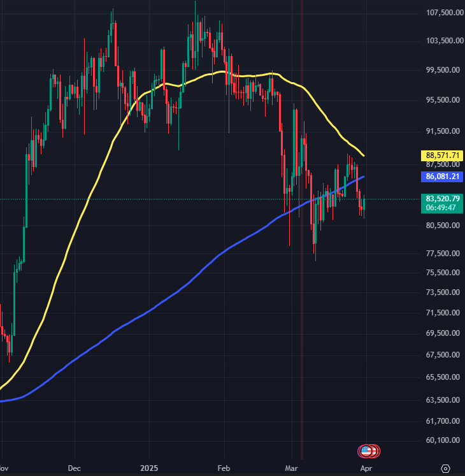Screen dimensions: 465x476
Task: Click the 65,500.00 price axis label
Action: pyautogui.click(x=443, y=377)
